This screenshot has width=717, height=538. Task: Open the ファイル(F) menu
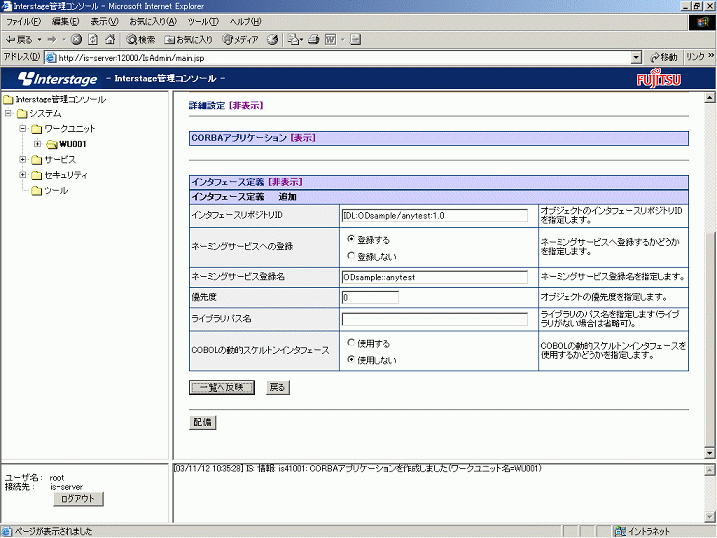(23, 21)
